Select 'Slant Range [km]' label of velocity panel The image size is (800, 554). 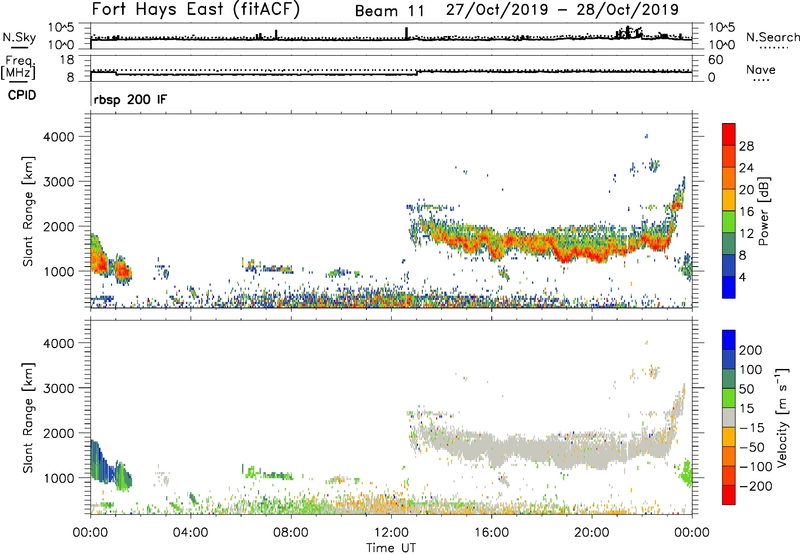click(28, 418)
